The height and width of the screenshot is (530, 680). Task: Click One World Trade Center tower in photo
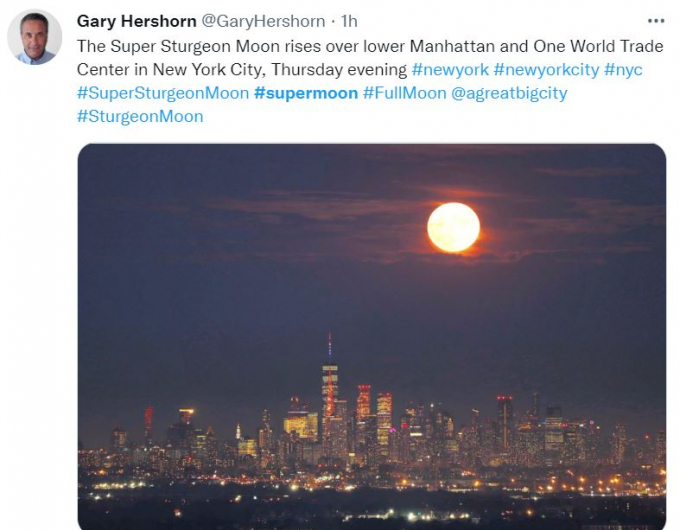pyautogui.click(x=330, y=395)
